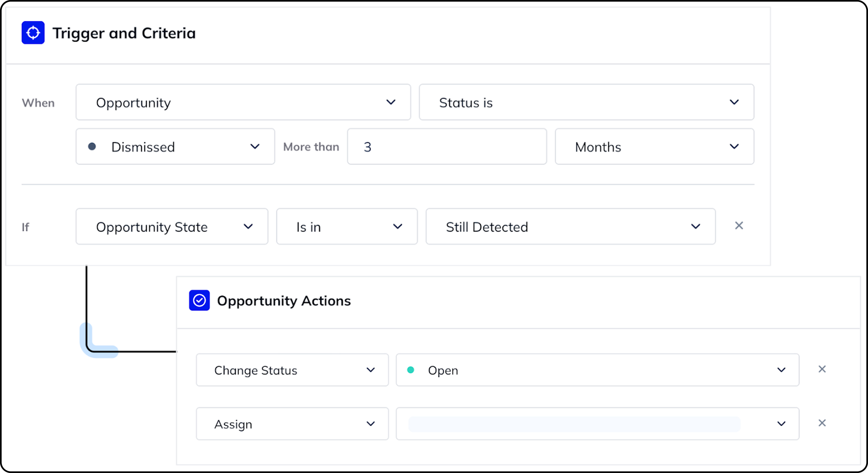Open the Assign action type dropdown
Viewport: 868px width, 473px height.
[292, 424]
